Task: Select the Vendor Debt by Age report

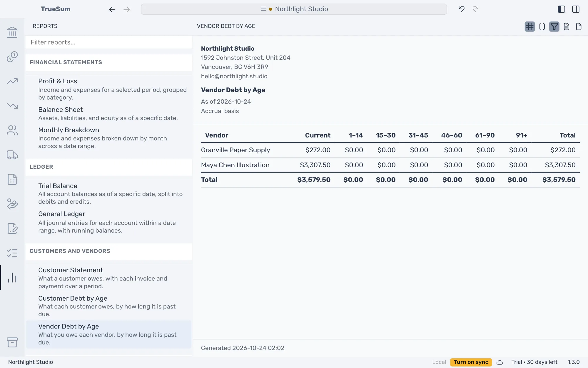Action: (x=109, y=334)
